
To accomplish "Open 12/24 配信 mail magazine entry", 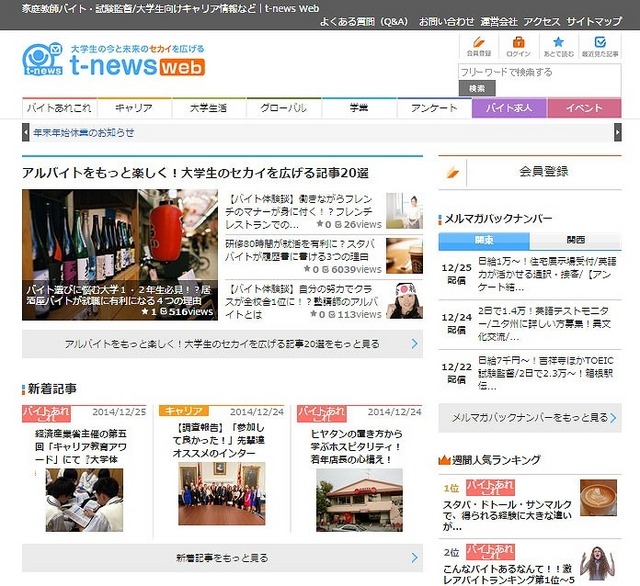I will tap(530, 324).
